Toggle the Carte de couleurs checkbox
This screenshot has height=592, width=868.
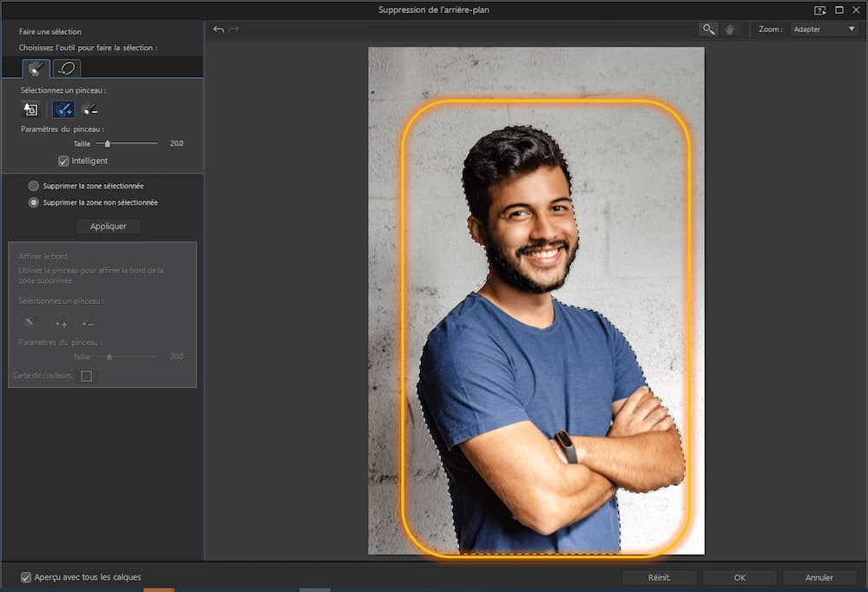point(86,376)
